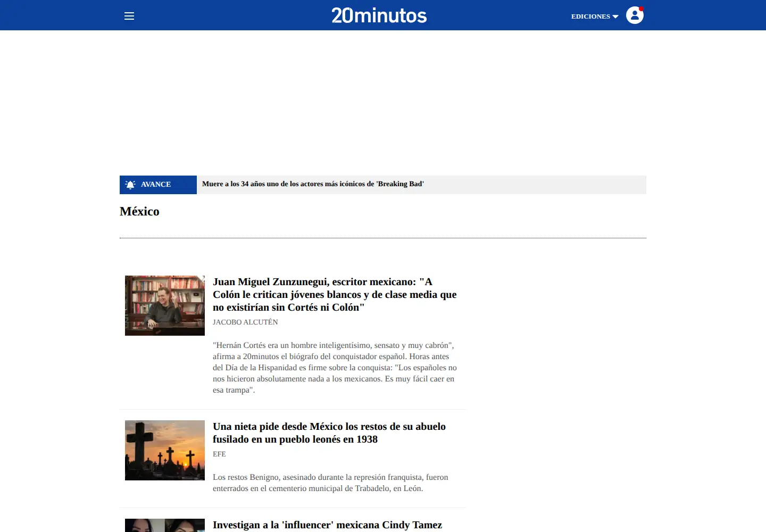This screenshot has height=532, width=766.
Task: Click the 'Los restos Benigno' summary text
Action: (330, 483)
